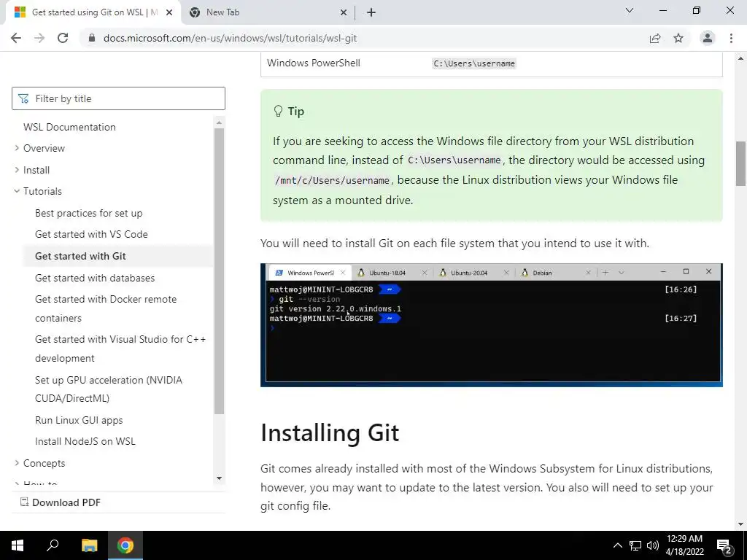Open Windows Start menu
This screenshot has height=560, width=747.
click(18, 545)
